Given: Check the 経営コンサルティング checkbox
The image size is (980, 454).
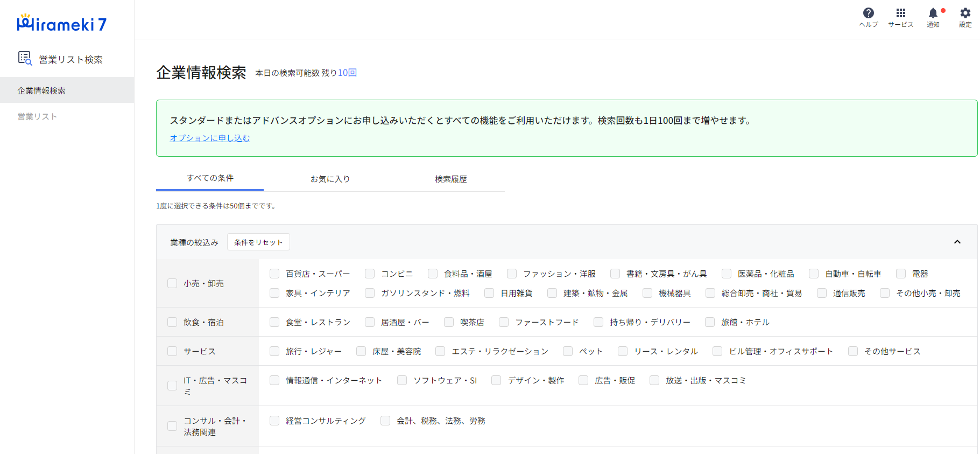Looking at the screenshot, I should click(x=274, y=421).
